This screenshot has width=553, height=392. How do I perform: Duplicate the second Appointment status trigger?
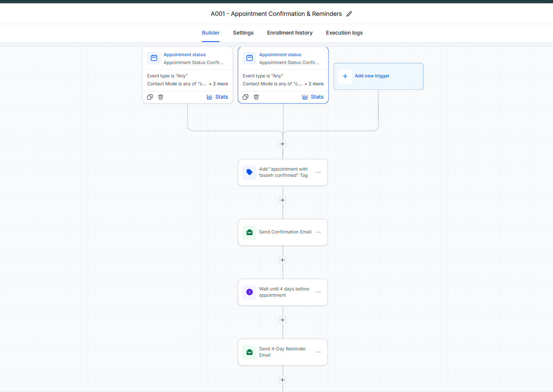[246, 97]
